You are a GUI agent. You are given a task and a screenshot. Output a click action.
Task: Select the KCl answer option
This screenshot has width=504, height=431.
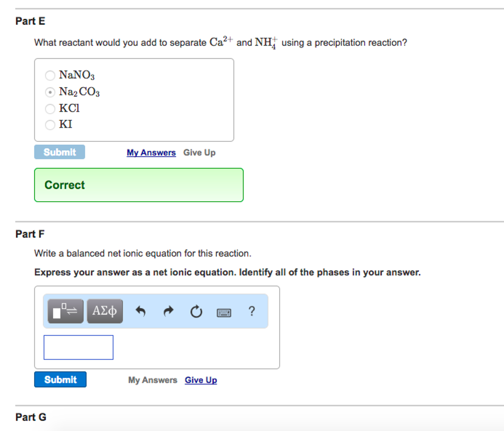tap(50, 109)
